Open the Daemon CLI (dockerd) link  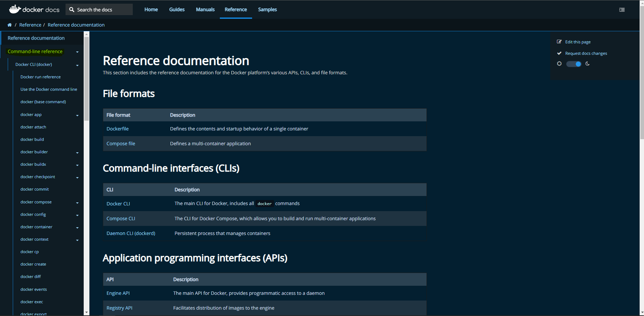tap(131, 233)
